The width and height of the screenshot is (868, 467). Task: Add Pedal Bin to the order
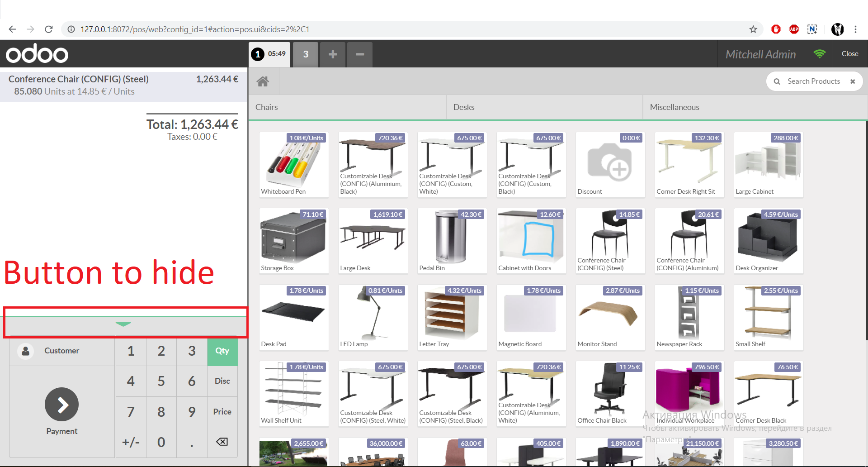tap(452, 241)
